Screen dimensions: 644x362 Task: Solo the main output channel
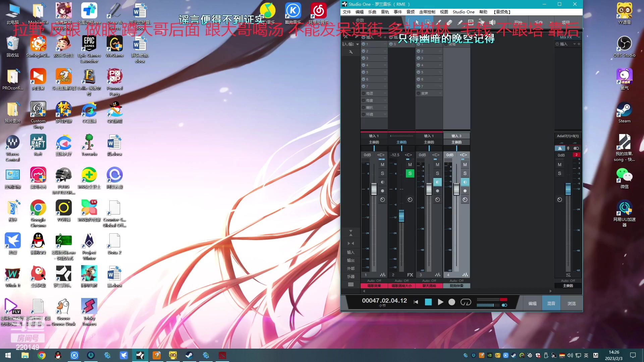559,173
